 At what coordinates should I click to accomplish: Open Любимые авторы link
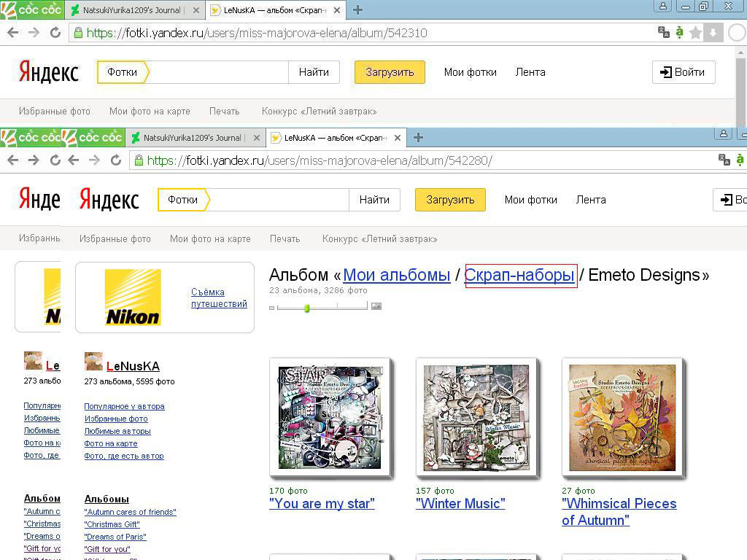[x=117, y=431]
